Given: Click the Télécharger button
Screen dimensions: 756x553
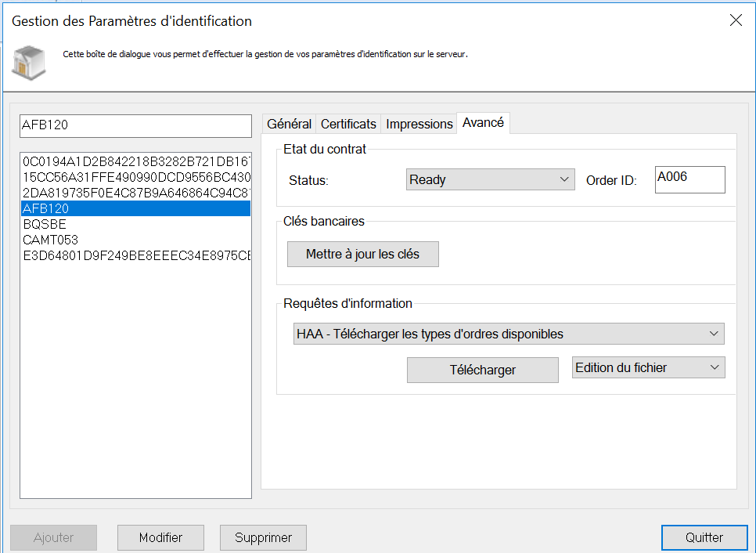Looking at the screenshot, I should point(482,370).
